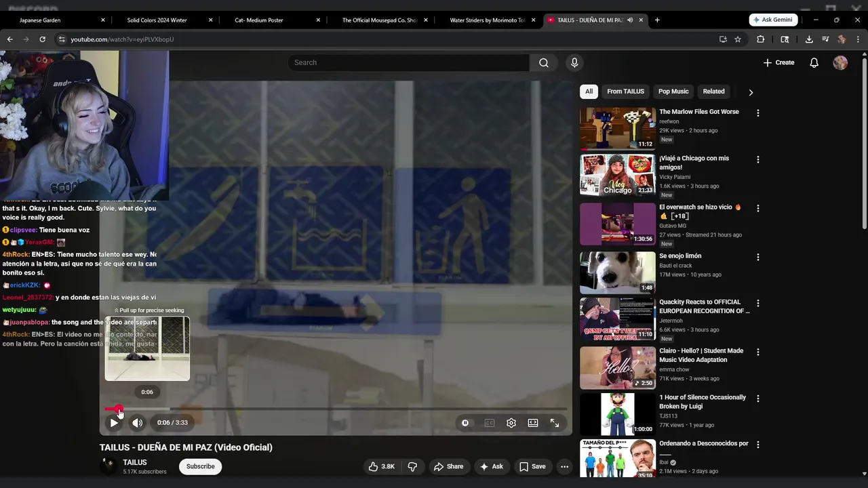The width and height of the screenshot is (868, 488).
Task: Focus the YouTube Search input field
Action: (409, 62)
